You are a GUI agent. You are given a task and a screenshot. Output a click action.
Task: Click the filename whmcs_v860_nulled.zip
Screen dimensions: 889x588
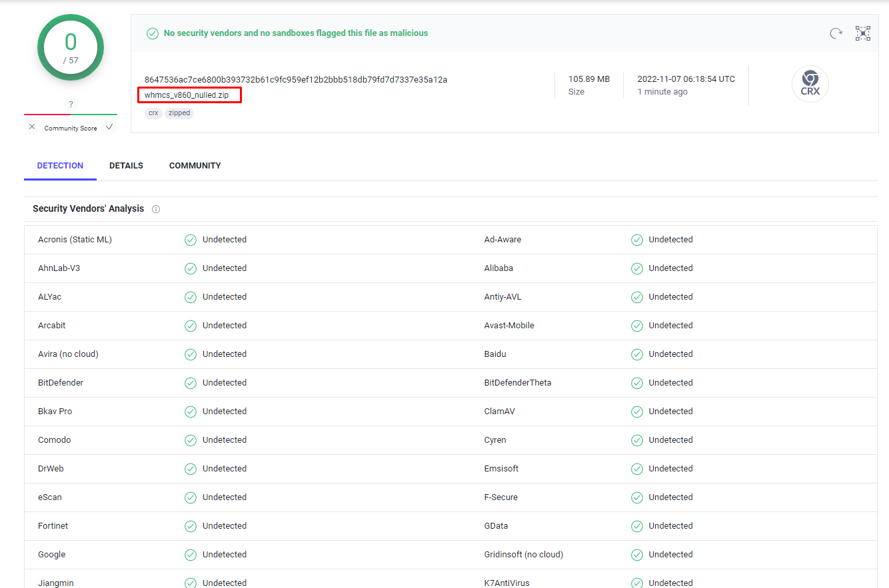(x=187, y=95)
